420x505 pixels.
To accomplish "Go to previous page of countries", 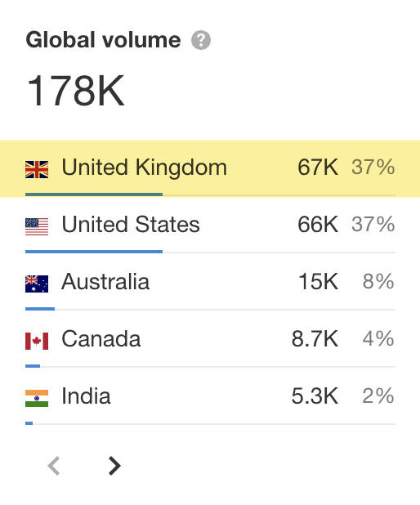I will (54, 466).
